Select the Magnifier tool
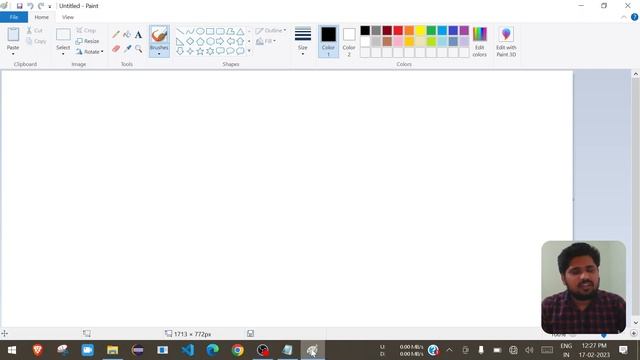 [x=139, y=49]
